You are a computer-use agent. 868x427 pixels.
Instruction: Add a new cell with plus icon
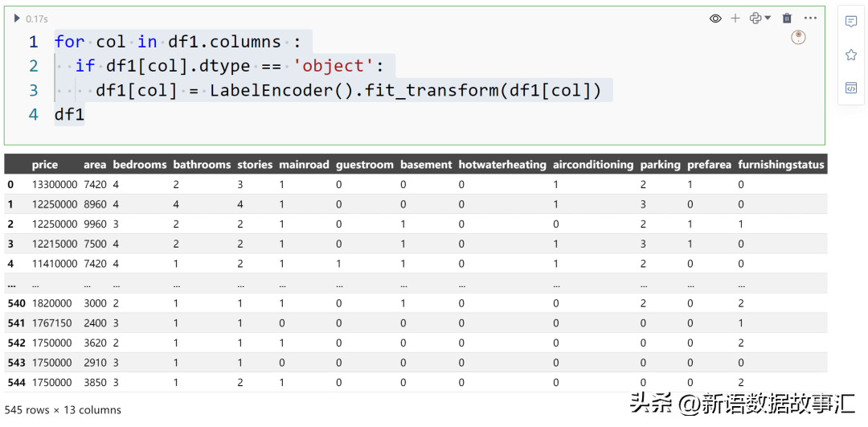(735, 18)
